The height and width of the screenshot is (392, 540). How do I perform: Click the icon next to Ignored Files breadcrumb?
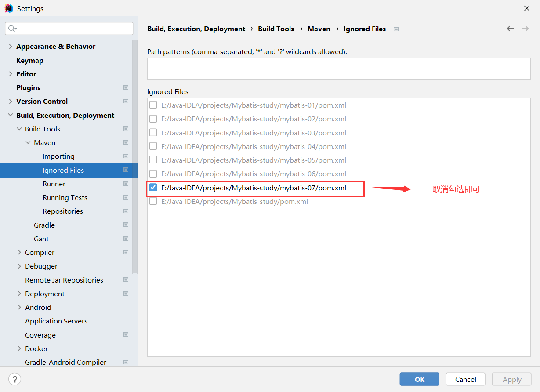pos(396,29)
